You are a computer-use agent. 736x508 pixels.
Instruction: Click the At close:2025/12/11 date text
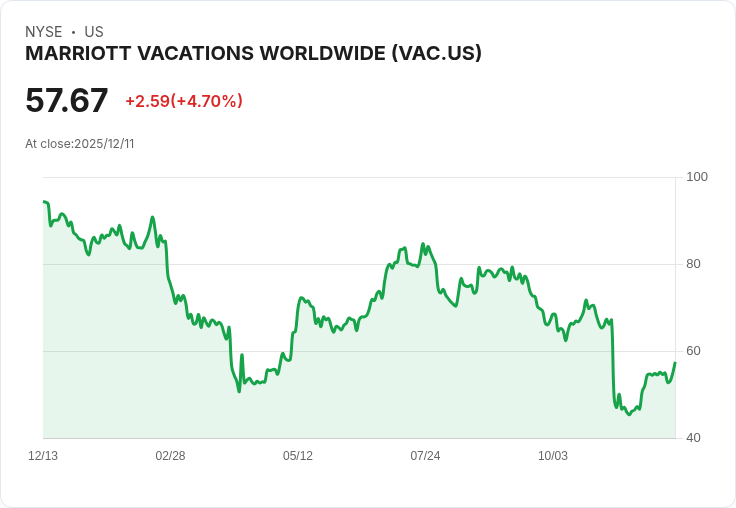tap(80, 144)
